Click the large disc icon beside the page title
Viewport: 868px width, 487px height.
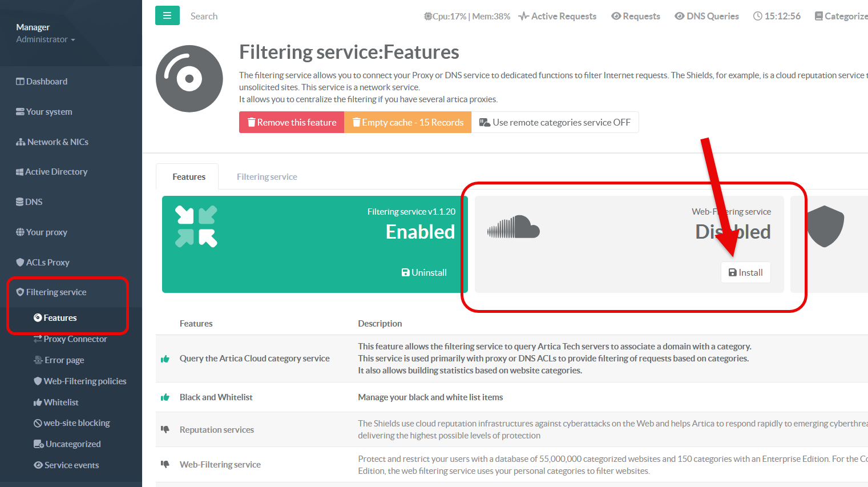pos(189,79)
